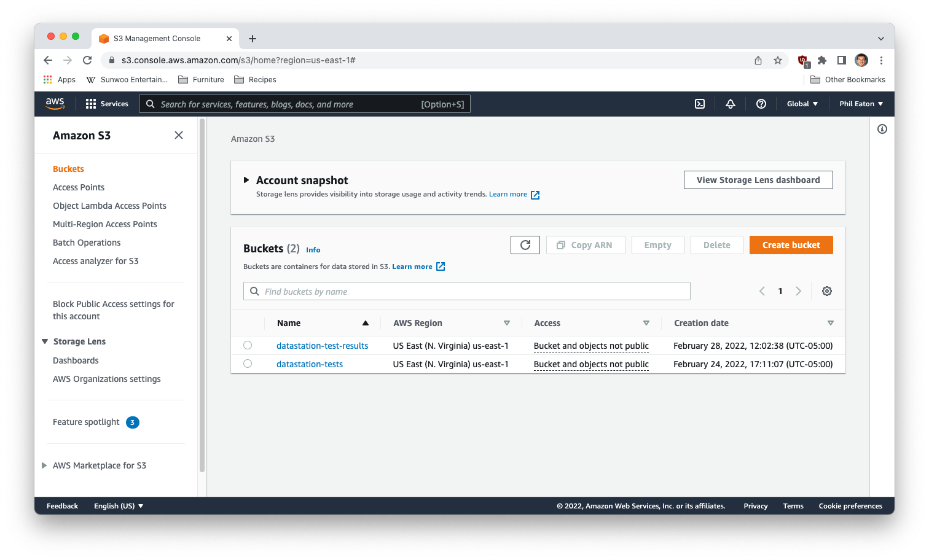Expand the Account snapshot section
Viewport: 929px width, 560px height.
point(246,180)
